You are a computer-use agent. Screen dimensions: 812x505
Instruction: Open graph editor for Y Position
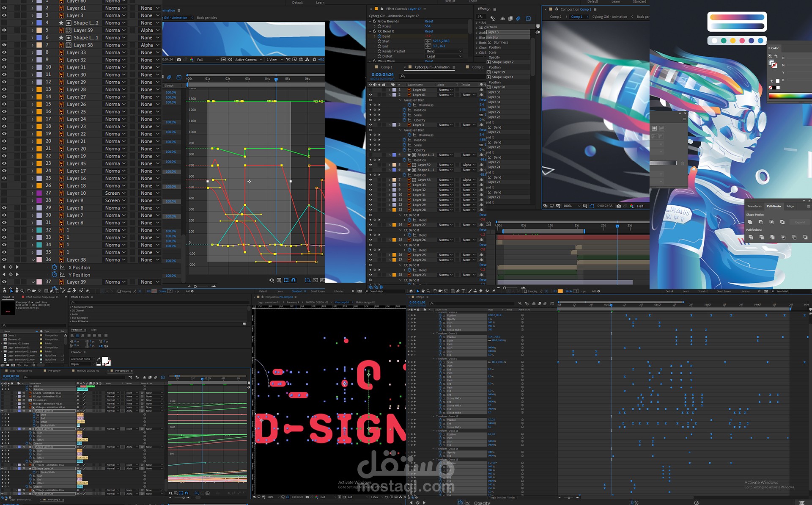pyautogui.click(x=63, y=275)
